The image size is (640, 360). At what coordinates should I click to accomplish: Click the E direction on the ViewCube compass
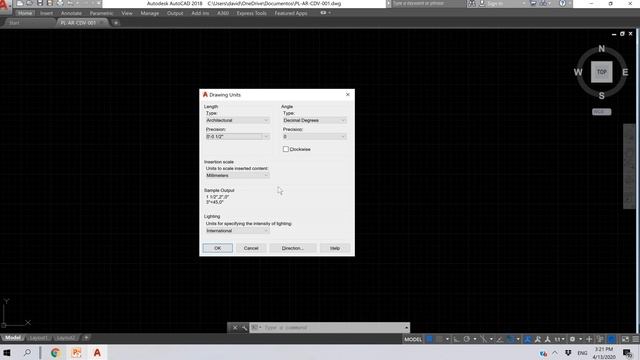pos(625,72)
